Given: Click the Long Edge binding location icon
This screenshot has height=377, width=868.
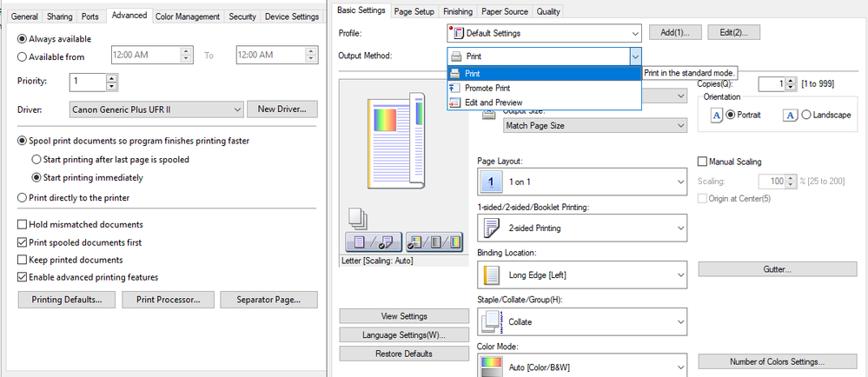Looking at the screenshot, I should point(491,275).
